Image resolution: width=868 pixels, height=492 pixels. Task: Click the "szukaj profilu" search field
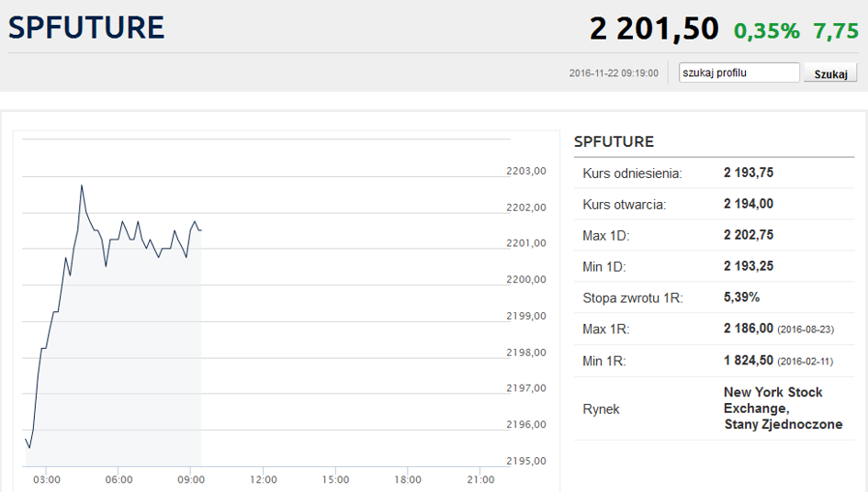coord(738,73)
